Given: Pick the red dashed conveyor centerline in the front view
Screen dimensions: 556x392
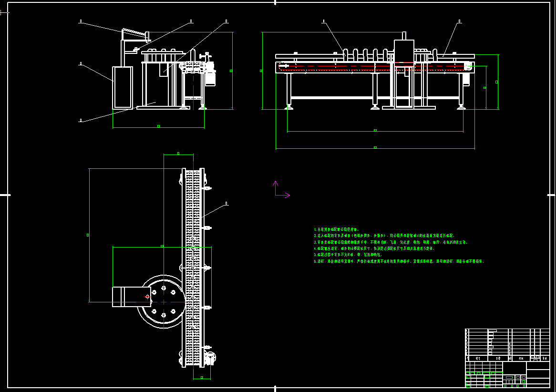Looking at the screenshot, I should [x=374, y=66].
